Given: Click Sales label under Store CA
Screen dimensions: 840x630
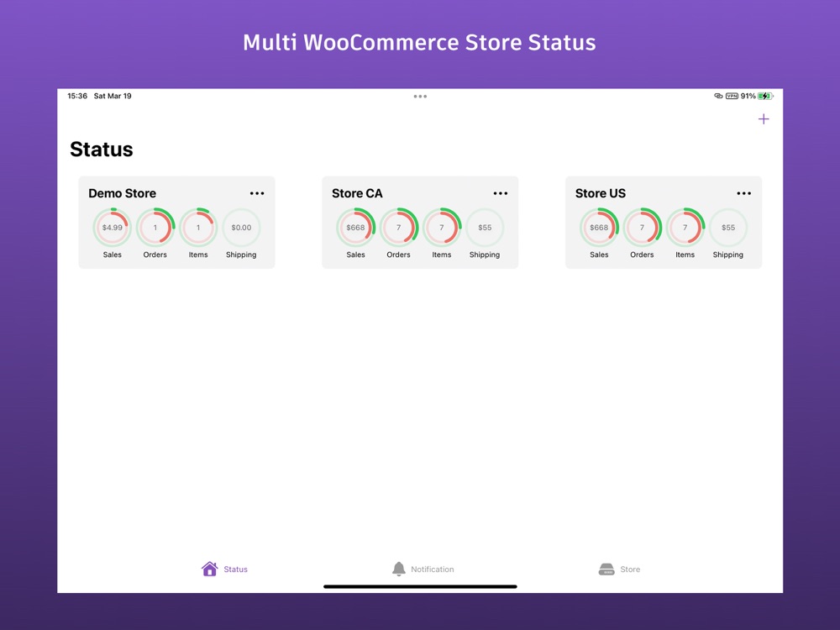Looking at the screenshot, I should [355, 255].
